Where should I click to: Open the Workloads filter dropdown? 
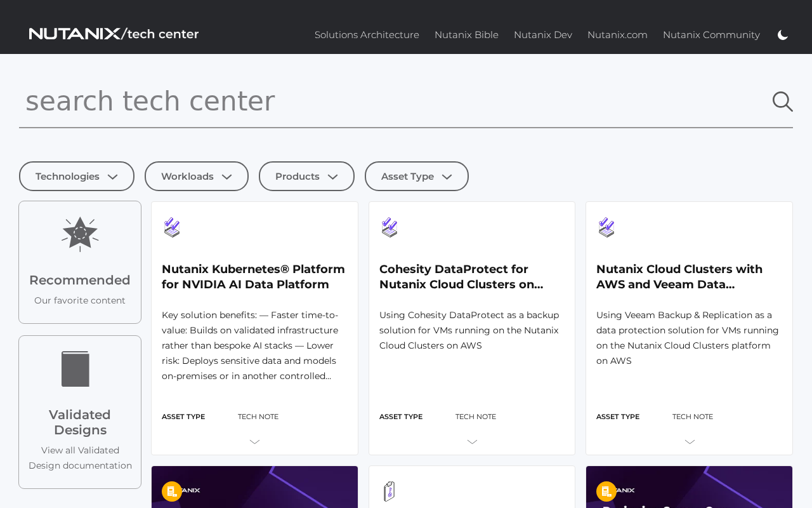(197, 176)
